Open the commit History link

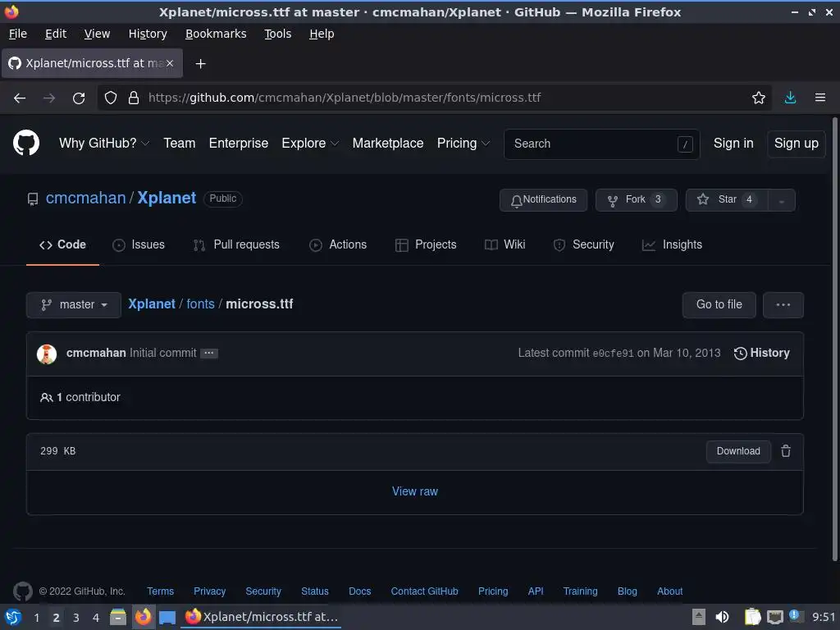point(762,353)
